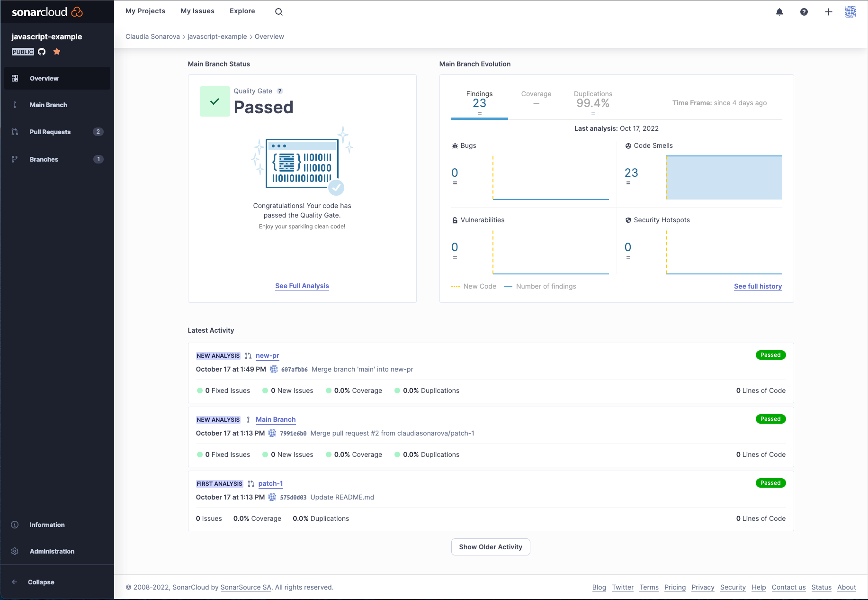Open the About footer link
This screenshot has width=868, height=600.
(846, 587)
